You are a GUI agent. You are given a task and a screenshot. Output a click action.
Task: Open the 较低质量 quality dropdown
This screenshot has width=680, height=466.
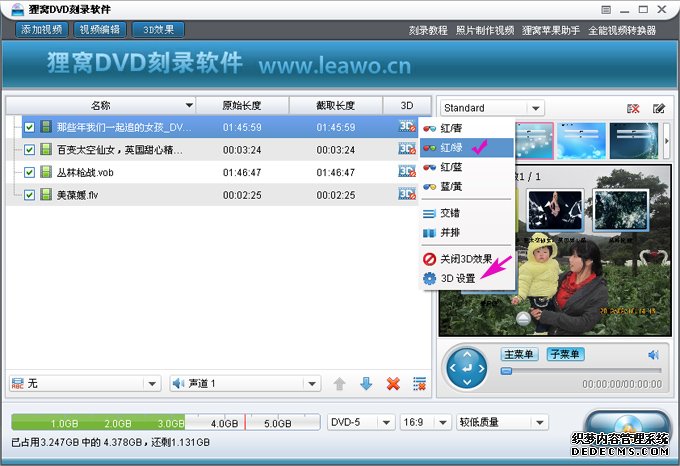tap(502, 422)
